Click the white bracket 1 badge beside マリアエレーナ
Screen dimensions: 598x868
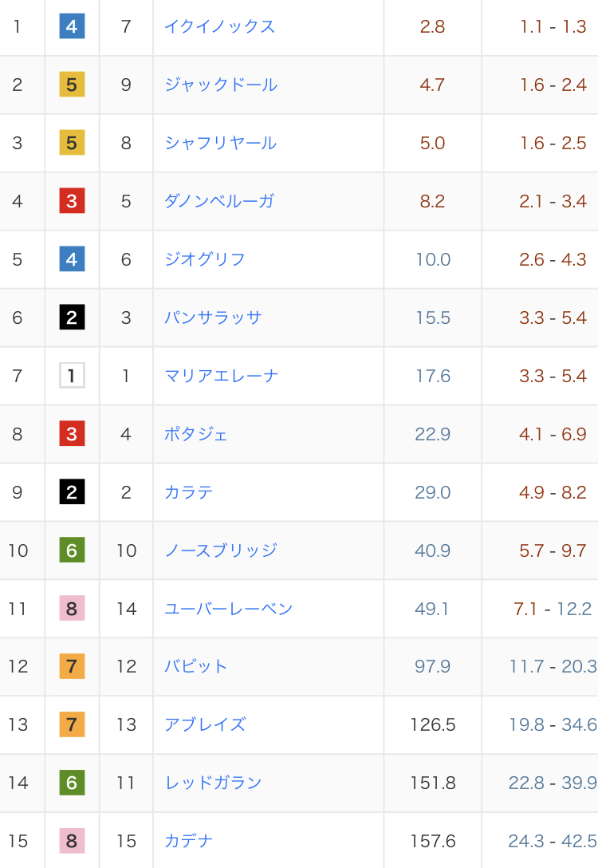point(72,376)
